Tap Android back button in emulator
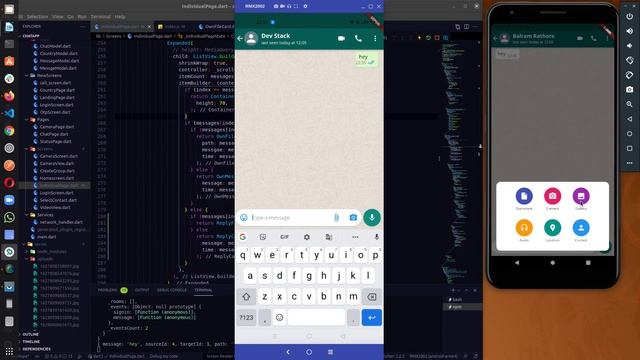Image resolution: width=640 pixels, height=360 pixels. [517, 263]
